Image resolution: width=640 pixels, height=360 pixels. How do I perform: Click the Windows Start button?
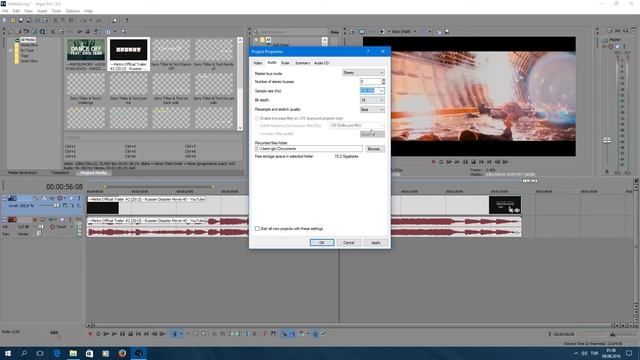(x=7, y=353)
